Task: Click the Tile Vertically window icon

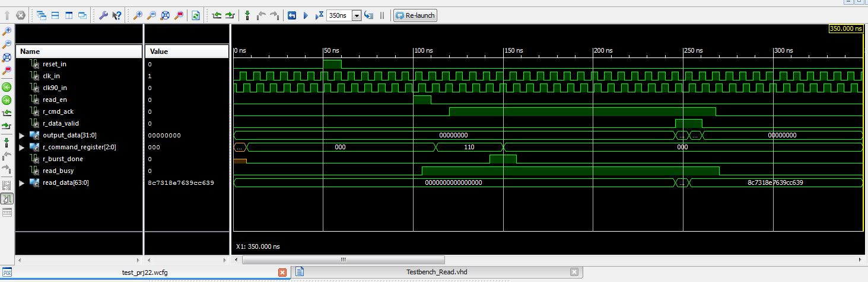Action: [x=68, y=15]
